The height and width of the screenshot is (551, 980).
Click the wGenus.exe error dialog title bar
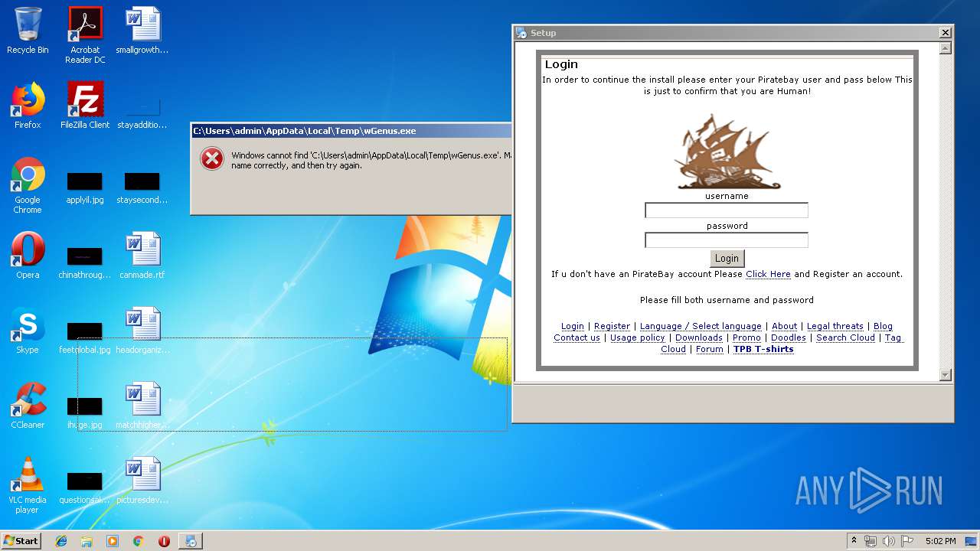click(351, 131)
